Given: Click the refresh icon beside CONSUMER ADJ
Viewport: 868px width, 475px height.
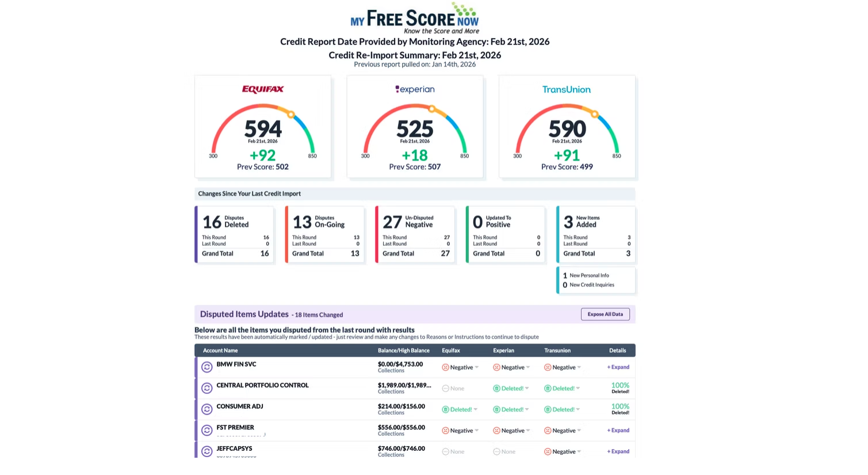Looking at the screenshot, I should coord(207,409).
